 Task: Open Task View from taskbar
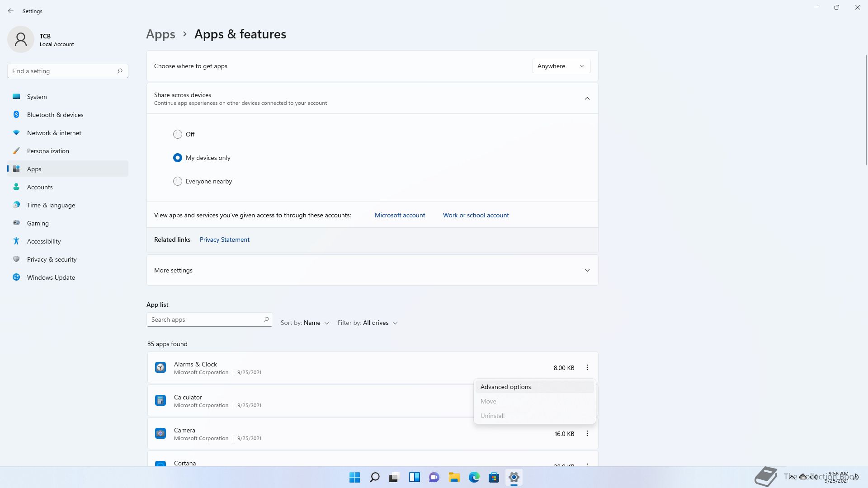[395, 477]
